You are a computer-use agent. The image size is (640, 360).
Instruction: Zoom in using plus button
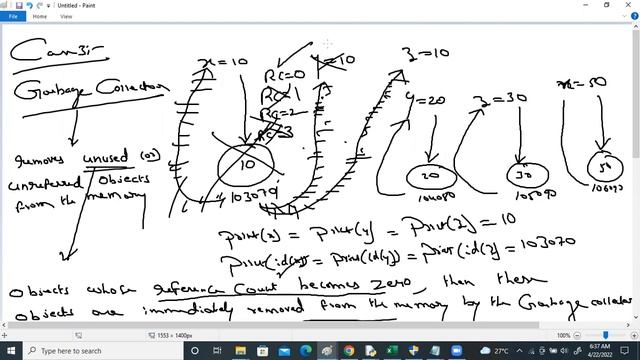point(634,335)
